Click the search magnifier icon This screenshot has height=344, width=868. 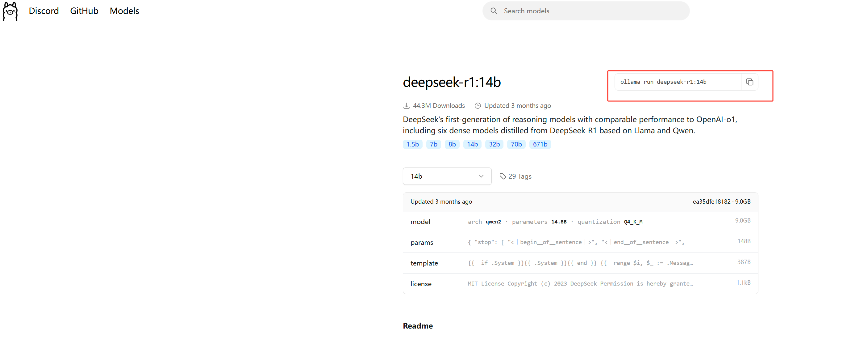pos(494,11)
